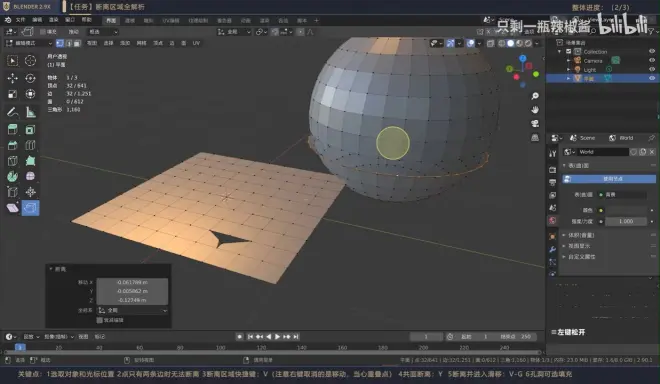Open the 顶点 menu in viewport header
This screenshot has height=384, width=660.
[158, 43]
